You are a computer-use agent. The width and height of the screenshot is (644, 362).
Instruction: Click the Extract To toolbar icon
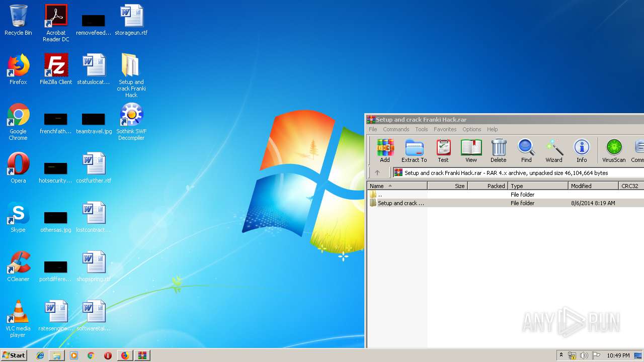click(x=414, y=151)
